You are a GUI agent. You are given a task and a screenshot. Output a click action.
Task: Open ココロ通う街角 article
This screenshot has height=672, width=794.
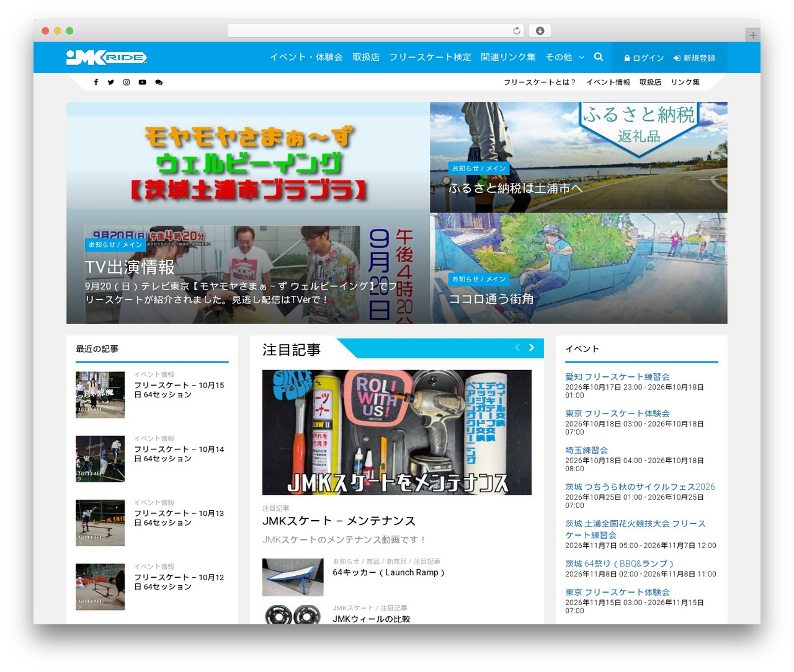[x=491, y=299]
